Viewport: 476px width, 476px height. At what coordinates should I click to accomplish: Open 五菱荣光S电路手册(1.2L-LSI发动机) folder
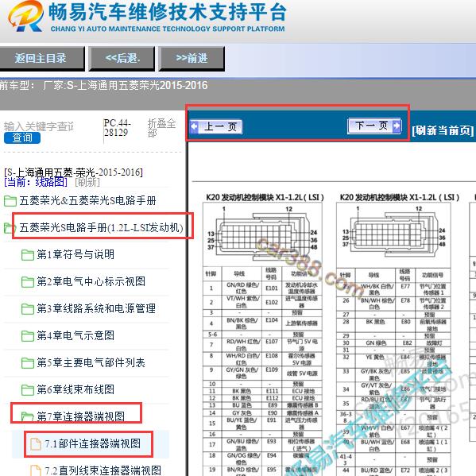pyautogui.click(x=102, y=227)
